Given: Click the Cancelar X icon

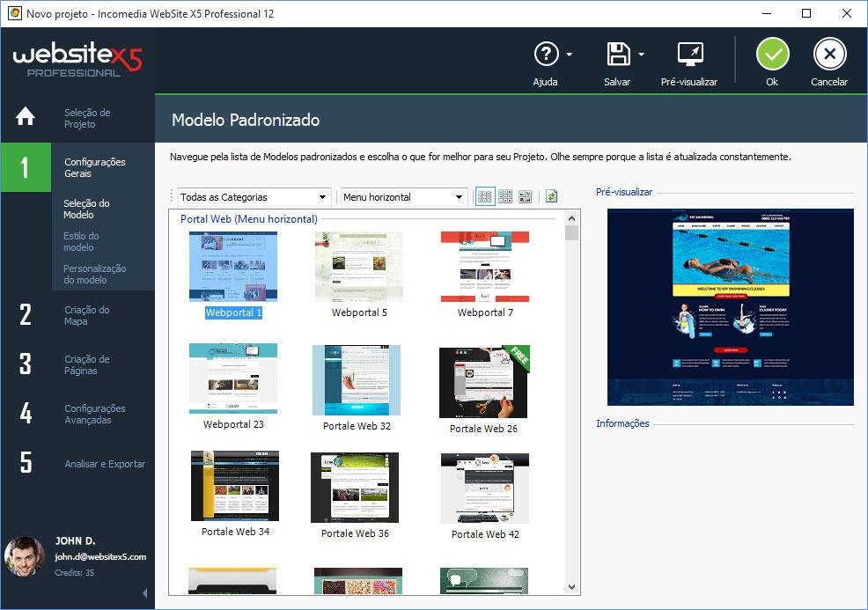Looking at the screenshot, I should pyautogui.click(x=829, y=54).
